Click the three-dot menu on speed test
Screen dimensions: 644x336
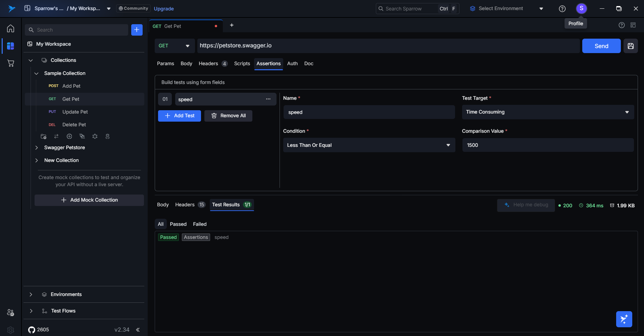[x=268, y=99]
